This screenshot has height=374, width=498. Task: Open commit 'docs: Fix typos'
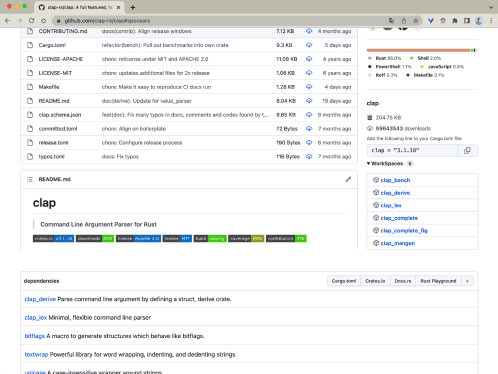point(120,157)
